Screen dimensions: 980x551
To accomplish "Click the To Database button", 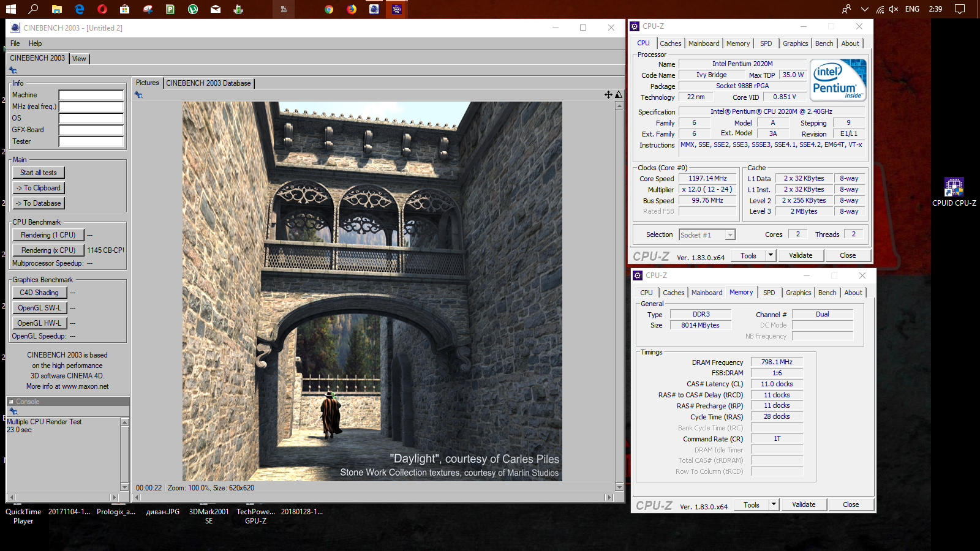I will (39, 203).
